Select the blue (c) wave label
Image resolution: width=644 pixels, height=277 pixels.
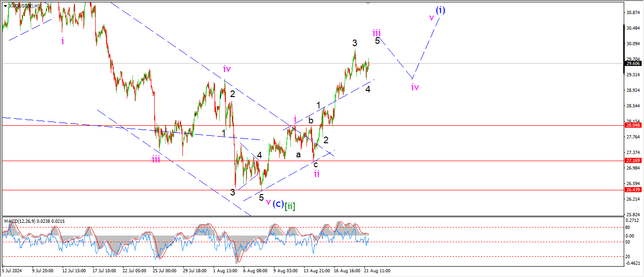pos(278,204)
